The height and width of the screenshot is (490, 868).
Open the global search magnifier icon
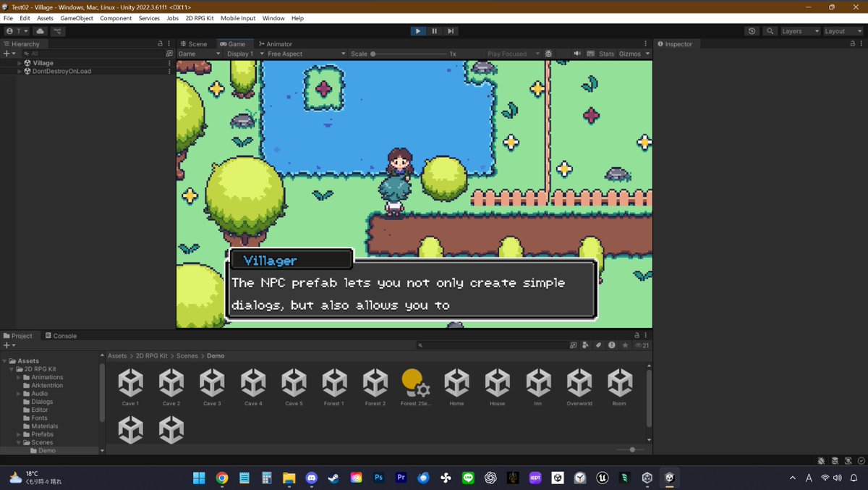click(770, 31)
